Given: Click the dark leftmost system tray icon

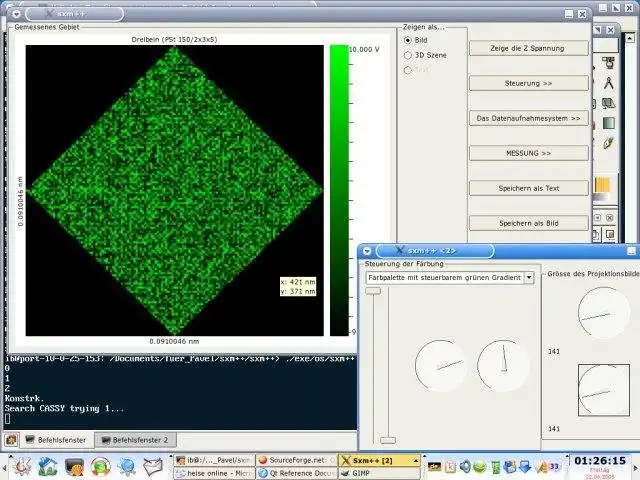Looking at the screenshot, I should (x=435, y=467).
